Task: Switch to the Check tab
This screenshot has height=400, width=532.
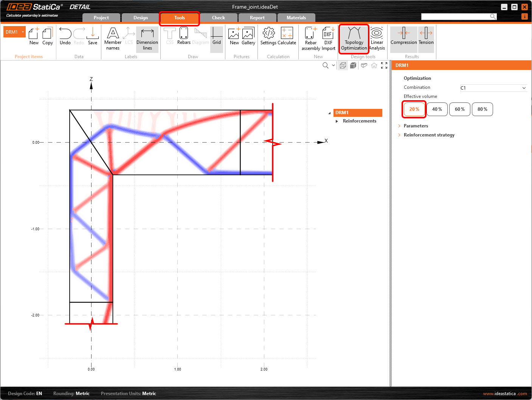Action: 218,18
